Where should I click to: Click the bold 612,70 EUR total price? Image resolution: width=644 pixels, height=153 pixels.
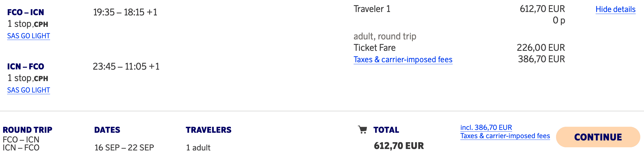pyautogui.click(x=399, y=146)
